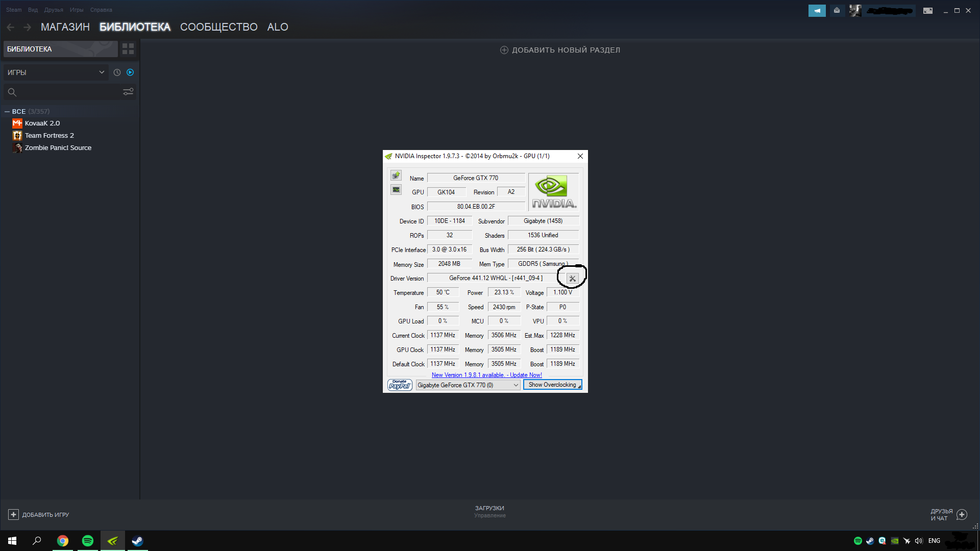Click the PayPal Donate button
The width and height of the screenshot is (980, 551).
coord(400,385)
